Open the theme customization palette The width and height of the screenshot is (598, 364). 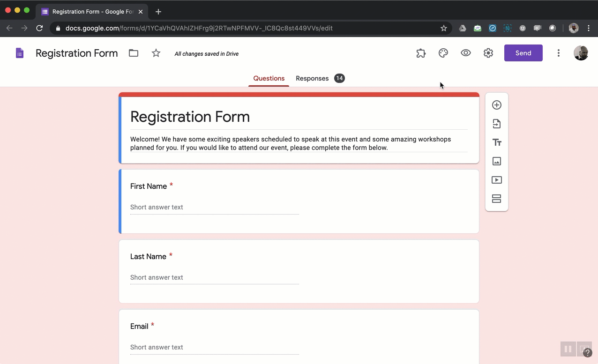(x=443, y=53)
